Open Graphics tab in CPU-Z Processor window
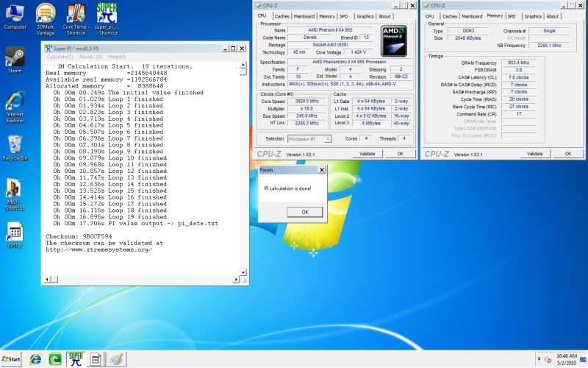The image size is (588, 368). [365, 16]
